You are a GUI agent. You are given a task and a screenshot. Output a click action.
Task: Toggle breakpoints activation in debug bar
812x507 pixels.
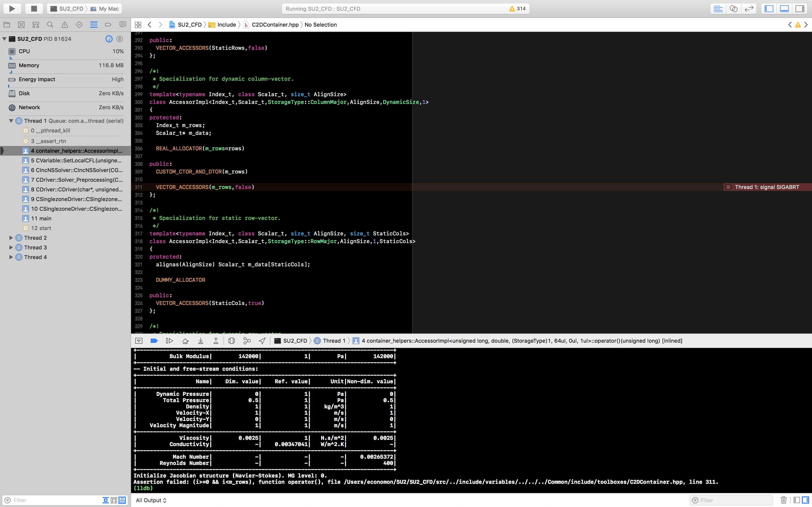tap(154, 341)
